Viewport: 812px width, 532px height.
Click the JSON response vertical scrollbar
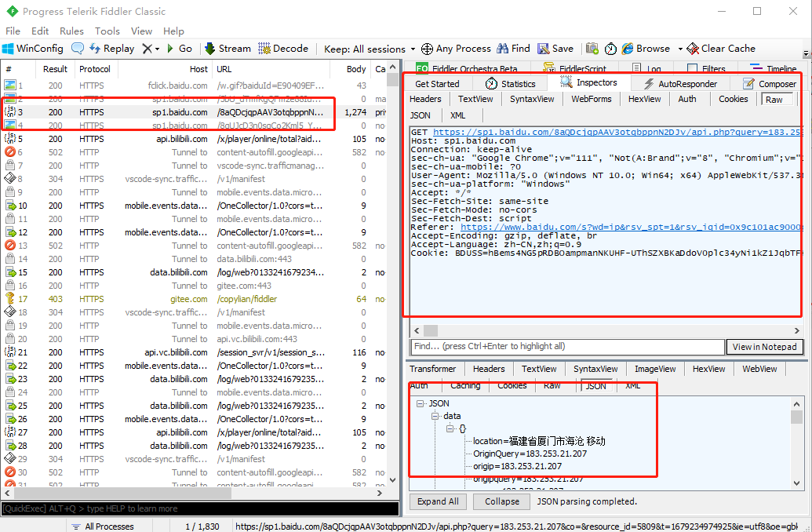click(x=796, y=443)
